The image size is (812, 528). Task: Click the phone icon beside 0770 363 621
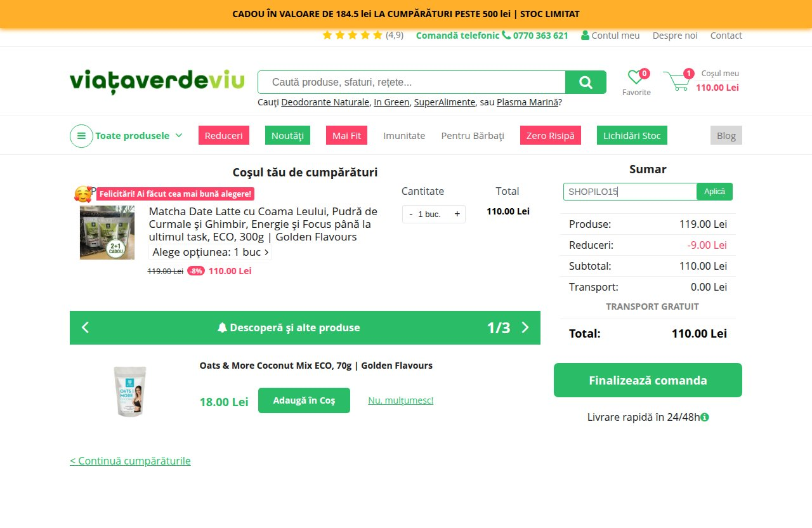506,35
